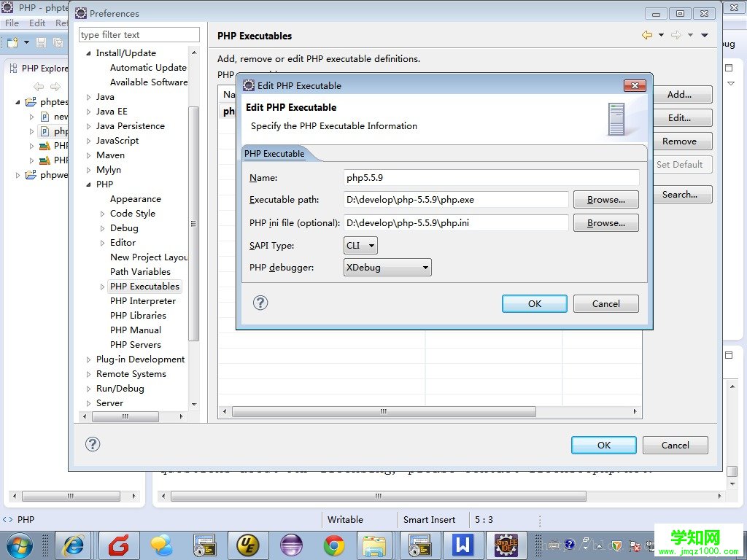The width and height of the screenshot is (747, 560).
Task: Open the Java EE IDE taskbar icon
Action: [x=506, y=545]
